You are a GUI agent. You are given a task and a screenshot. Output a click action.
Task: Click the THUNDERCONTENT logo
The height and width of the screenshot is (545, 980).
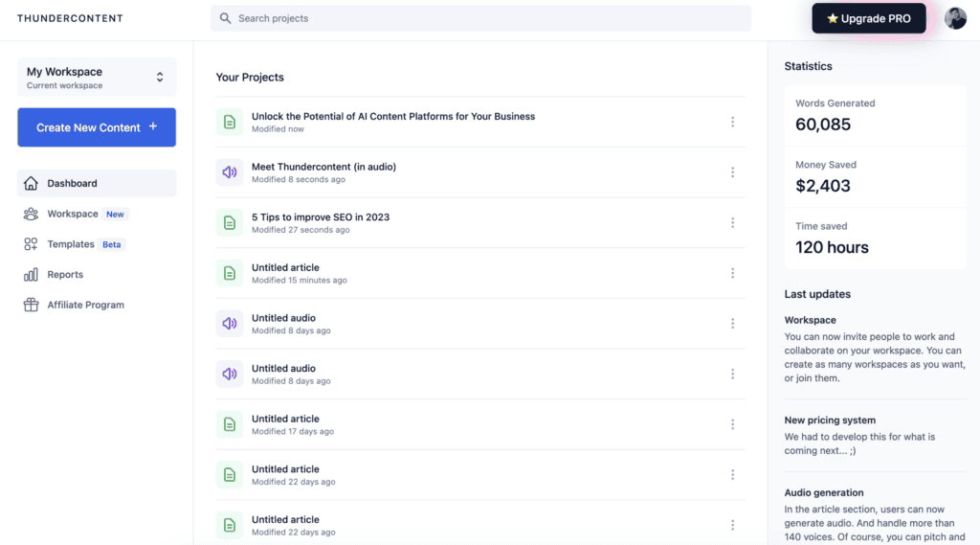[70, 18]
